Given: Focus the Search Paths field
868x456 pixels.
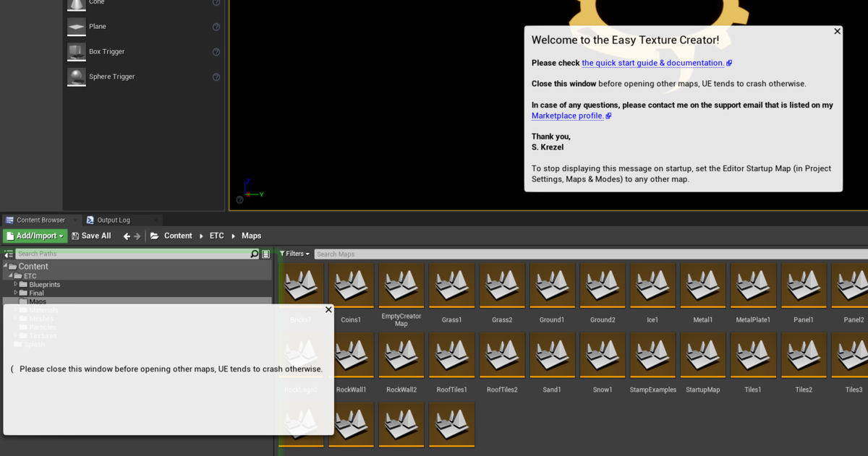Looking at the screenshot, I should (x=132, y=254).
